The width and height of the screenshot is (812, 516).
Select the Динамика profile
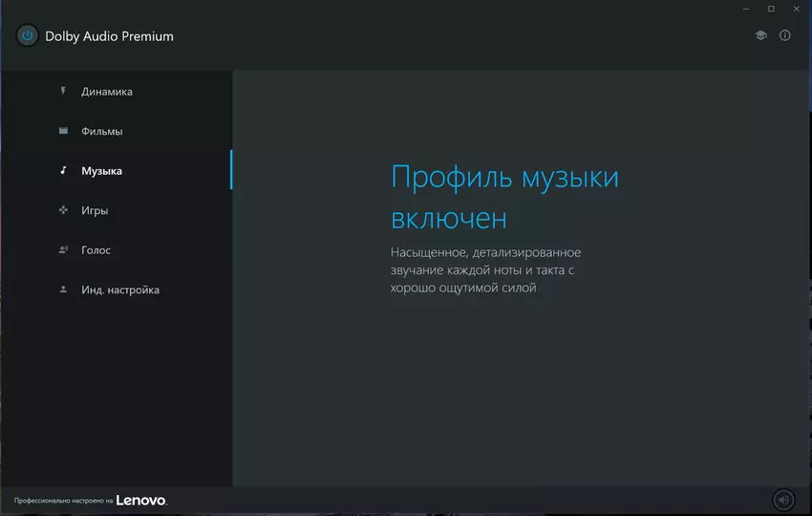(107, 92)
